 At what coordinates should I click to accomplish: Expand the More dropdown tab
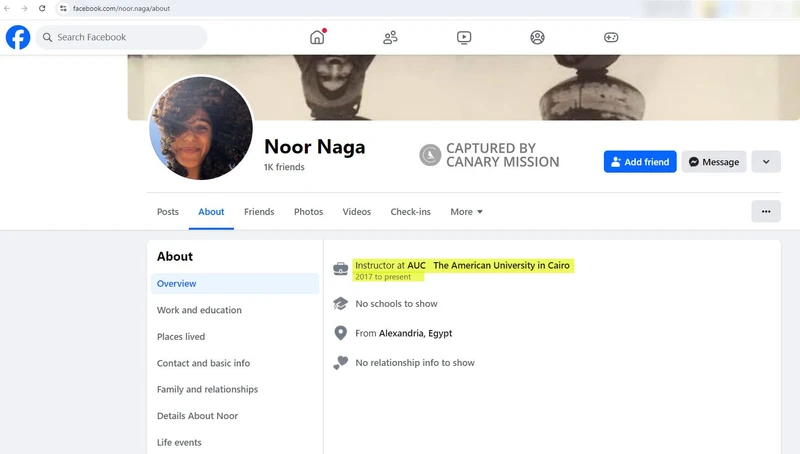coord(466,212)
